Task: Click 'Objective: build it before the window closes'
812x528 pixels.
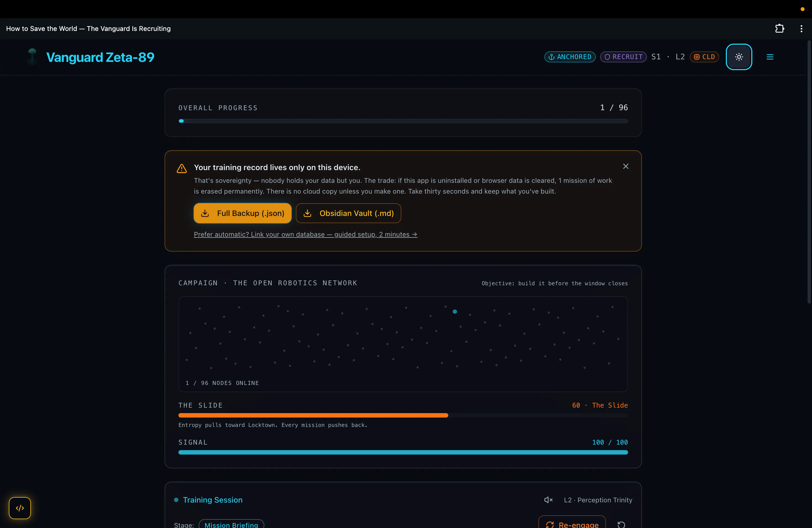Action: tap(554, 283)
